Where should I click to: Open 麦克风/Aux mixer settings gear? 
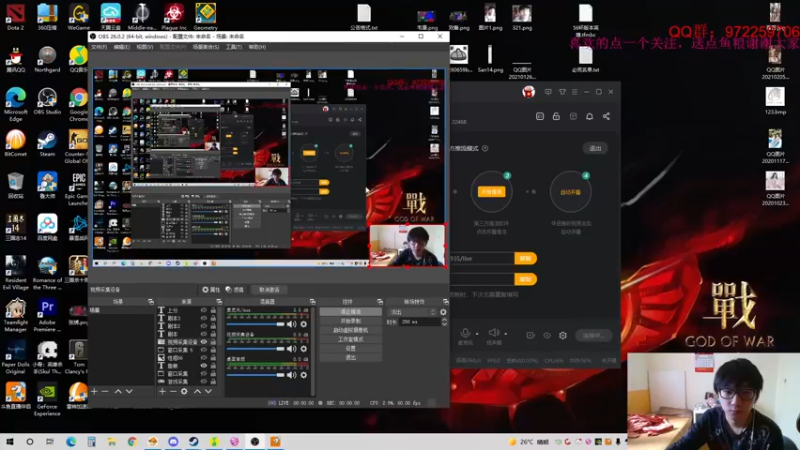pyautogui.click(x=304, y=324)
